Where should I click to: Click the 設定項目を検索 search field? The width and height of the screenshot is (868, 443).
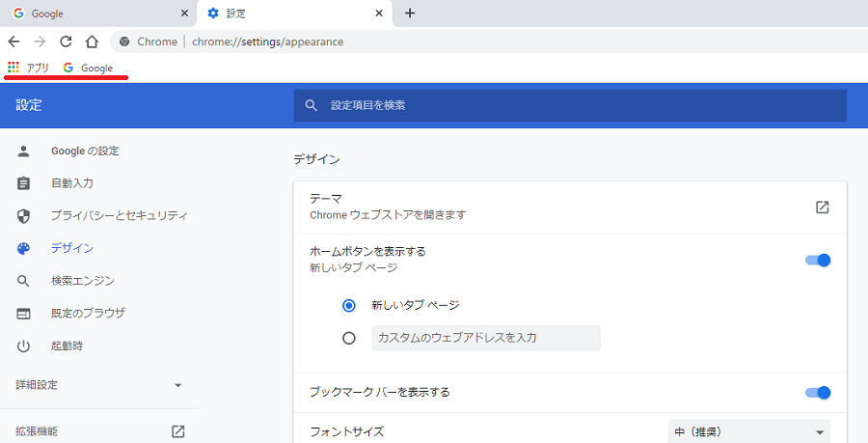[570, 105]
